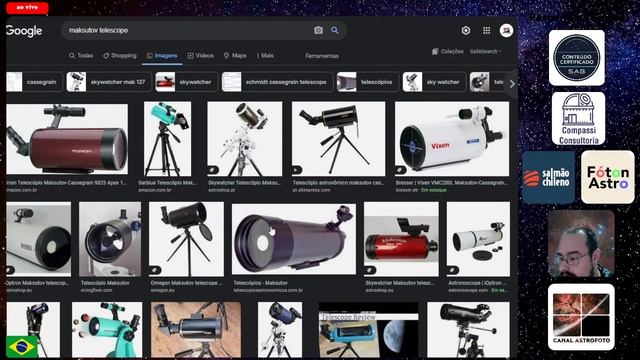The height and width of the screenshot is (360, 640).
Task: Open the iOptron Maksutov telescope image
Action: (38, 239)
